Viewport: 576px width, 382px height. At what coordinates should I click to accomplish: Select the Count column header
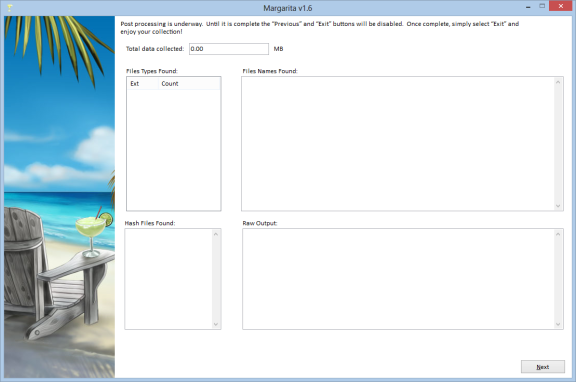pos(190,84)
